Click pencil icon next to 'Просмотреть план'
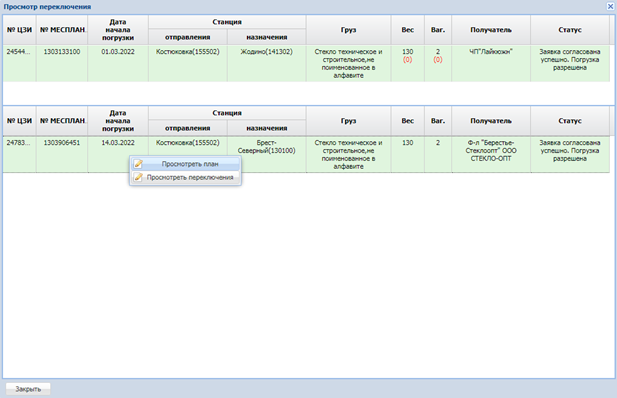This screenshot has width=617, height=398. (x=138, y=164)
